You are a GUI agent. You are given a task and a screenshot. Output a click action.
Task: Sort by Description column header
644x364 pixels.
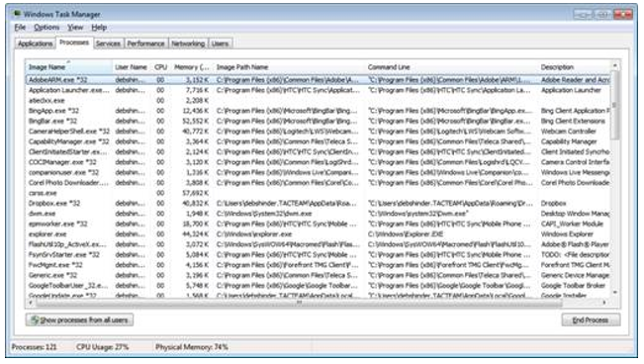click(574, 67)
